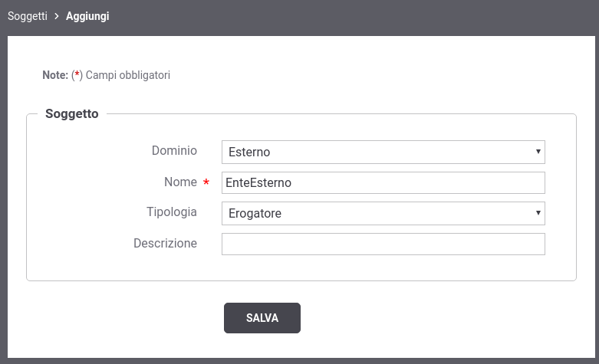This screenshot has width=599, height=364.
Task: Open the Dominio dropdown showing Esterno
Action: pos(383,152)
